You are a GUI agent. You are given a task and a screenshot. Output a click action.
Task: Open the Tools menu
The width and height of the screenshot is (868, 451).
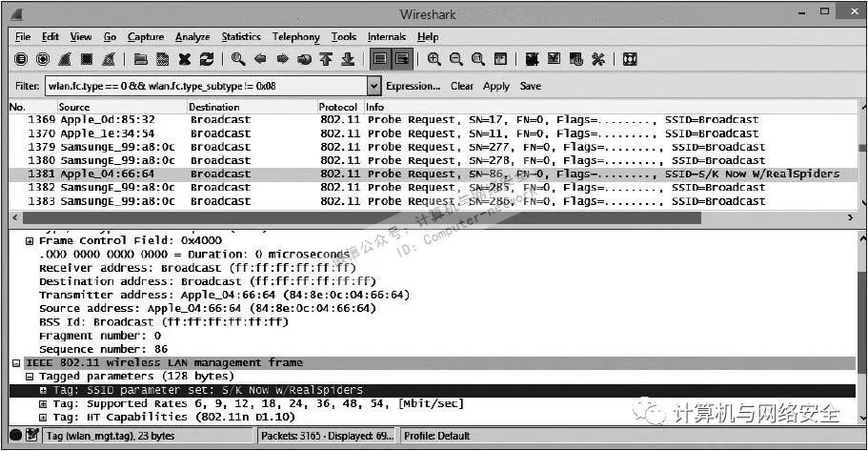click(x=344, y=36)
